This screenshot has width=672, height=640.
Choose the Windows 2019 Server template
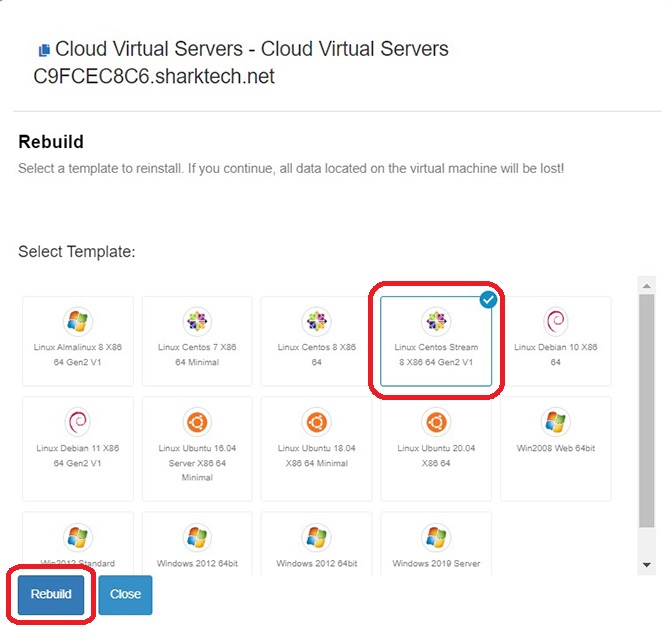coord(436,543)
